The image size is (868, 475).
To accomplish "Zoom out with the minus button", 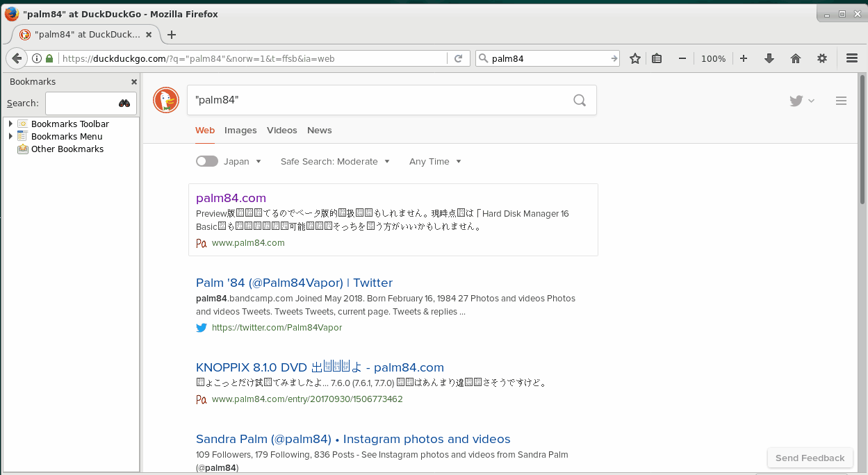I will pos(682,59).
